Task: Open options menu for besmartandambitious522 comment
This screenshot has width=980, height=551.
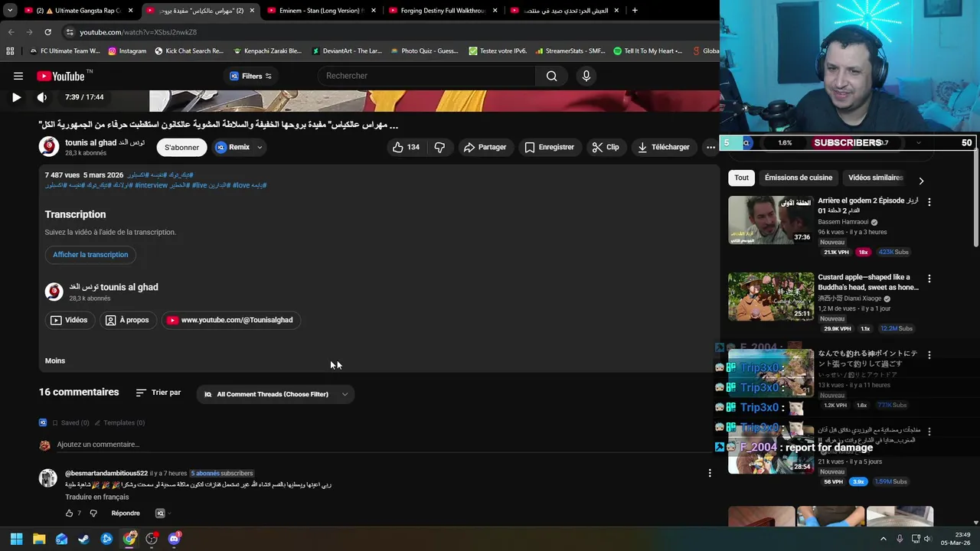Action: 710,473
